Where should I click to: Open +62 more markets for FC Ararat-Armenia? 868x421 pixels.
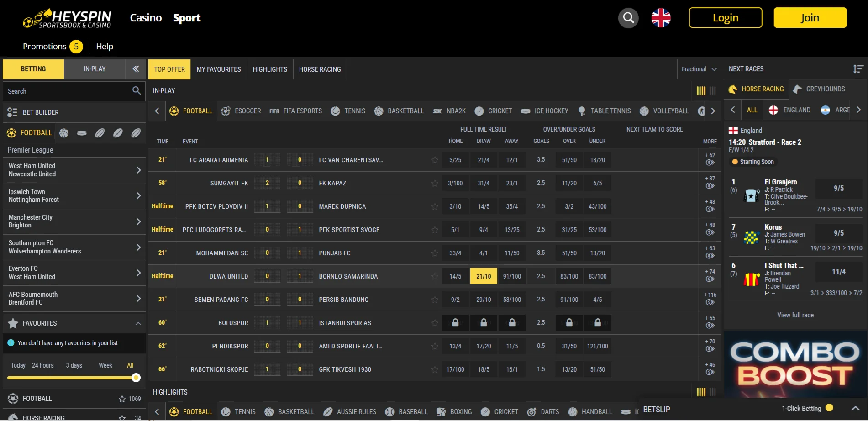tap(710, 155)
